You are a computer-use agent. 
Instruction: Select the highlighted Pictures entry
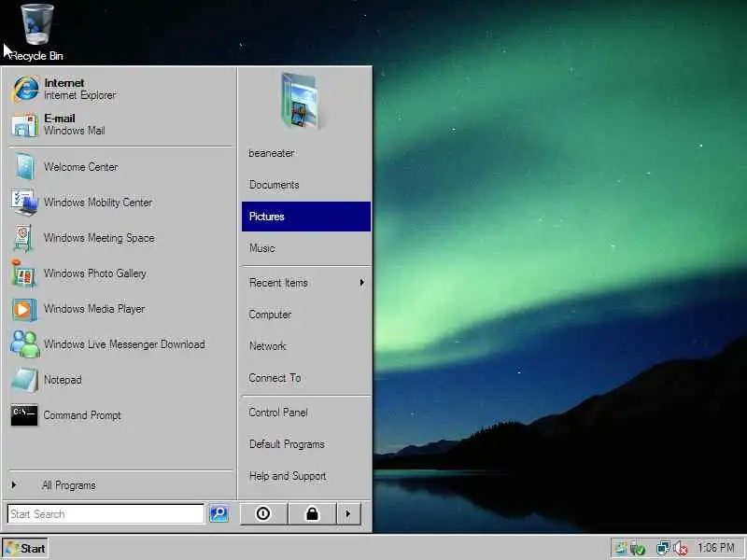pyautogui.click(x=306, y=217)
